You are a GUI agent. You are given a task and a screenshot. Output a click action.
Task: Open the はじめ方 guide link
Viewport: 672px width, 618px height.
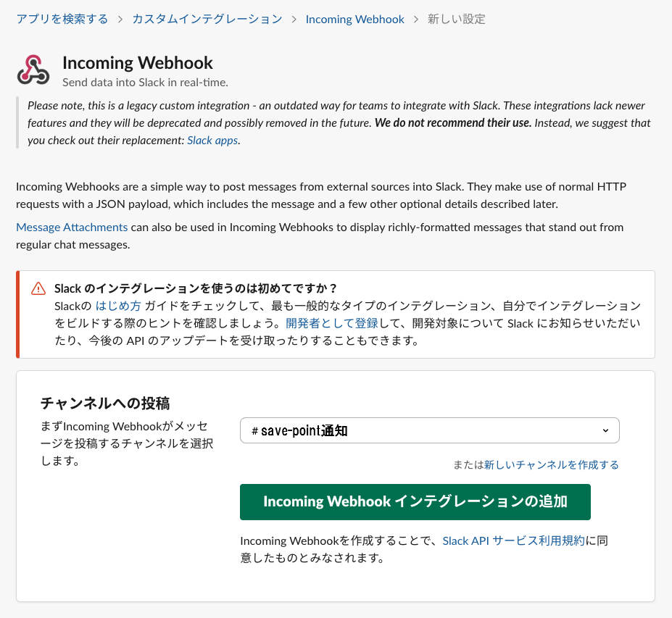(118, 306)
